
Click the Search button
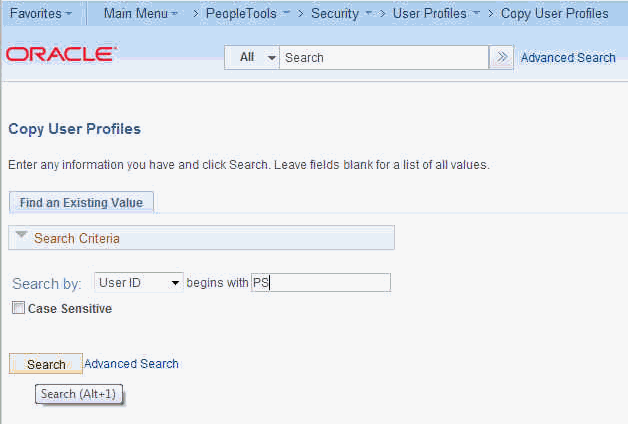[46, 364]
